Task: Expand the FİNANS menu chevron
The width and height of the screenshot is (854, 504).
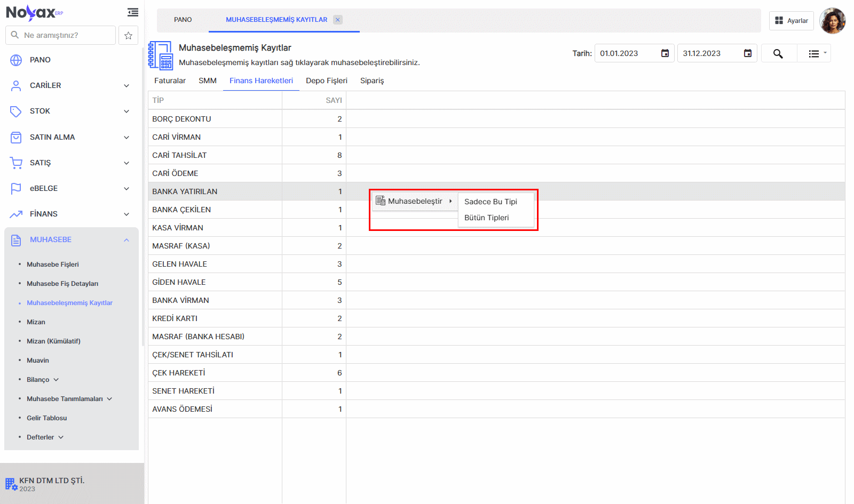Action: coord(126,214)
